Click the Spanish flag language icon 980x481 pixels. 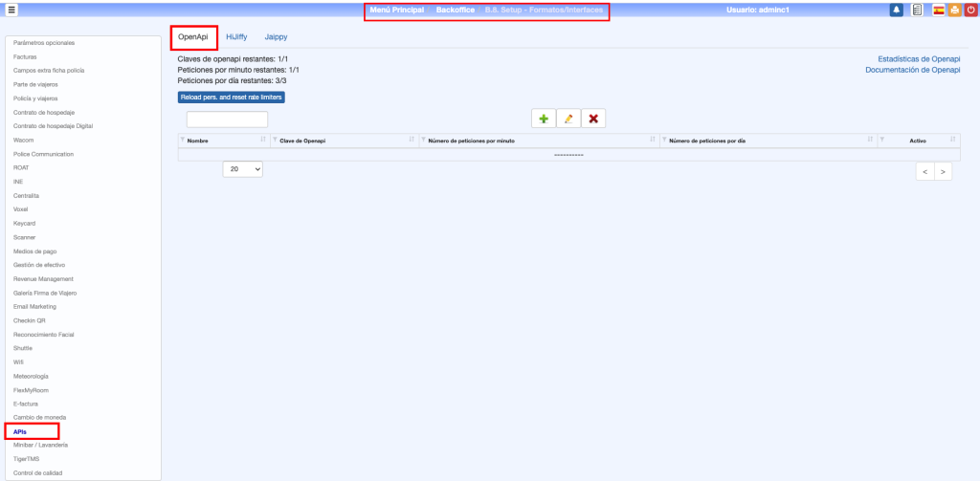point(937,10)
